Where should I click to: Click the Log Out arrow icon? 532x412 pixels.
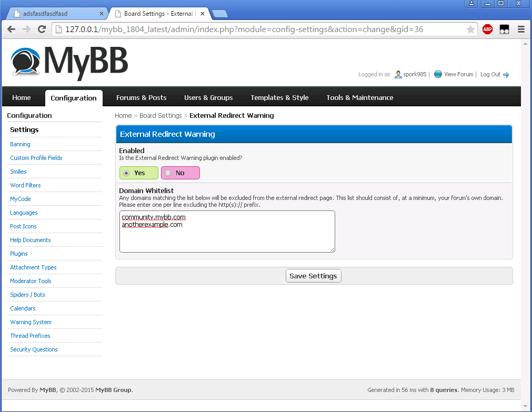506,75
